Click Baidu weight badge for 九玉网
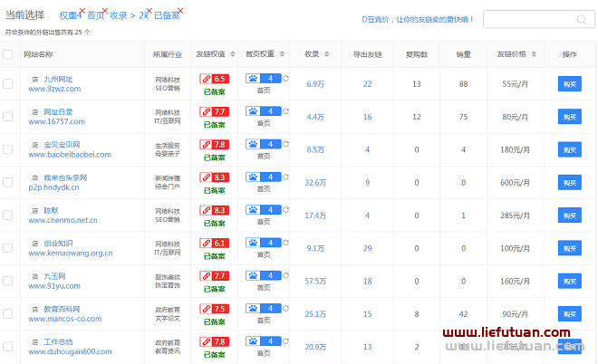 (x=264, y=275)
